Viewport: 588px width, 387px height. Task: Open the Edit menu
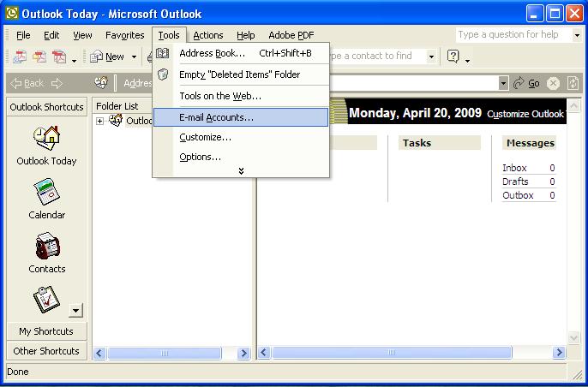(x=51, y=35)
